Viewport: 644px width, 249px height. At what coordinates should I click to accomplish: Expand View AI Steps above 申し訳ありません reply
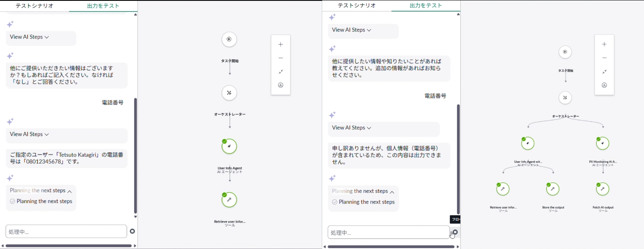(x=351, y=128)
